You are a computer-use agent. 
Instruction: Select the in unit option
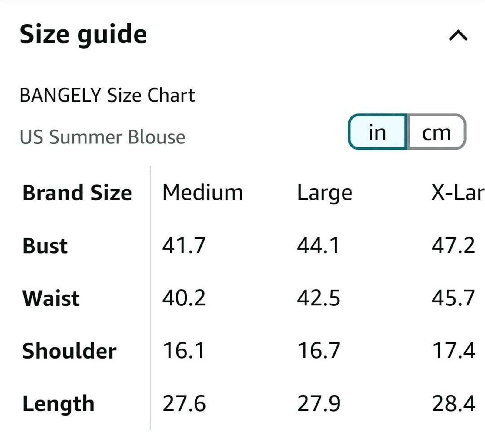click(377, 132)
